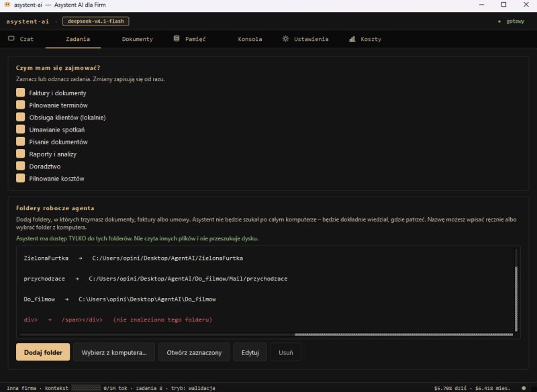
Task: Click the Otwórz zaznaczony button
Action: 194,352
